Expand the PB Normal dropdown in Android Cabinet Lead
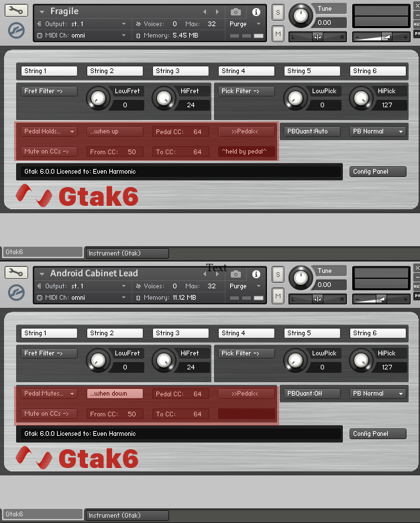This screenshot has width=420, height=523. [378, 394]
